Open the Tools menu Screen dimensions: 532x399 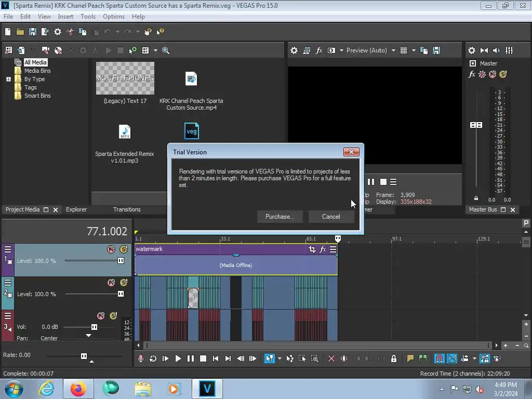(88, 16)
